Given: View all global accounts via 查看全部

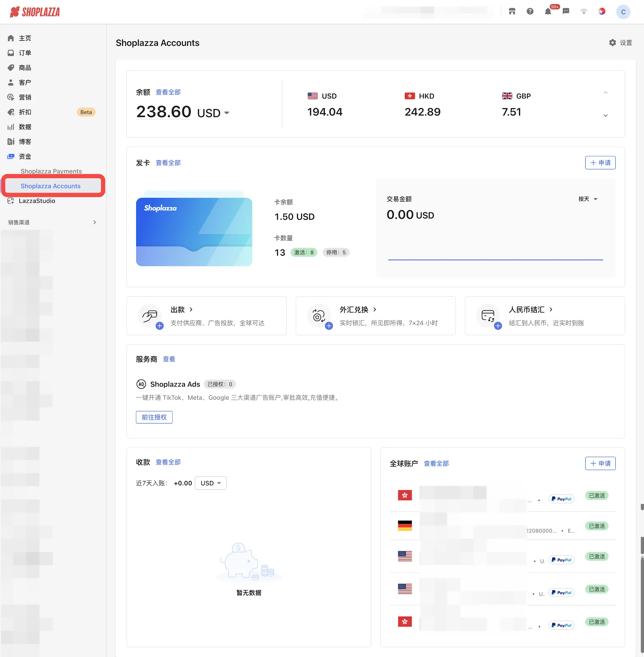Looking at the screenshot, I should [436, 464].
